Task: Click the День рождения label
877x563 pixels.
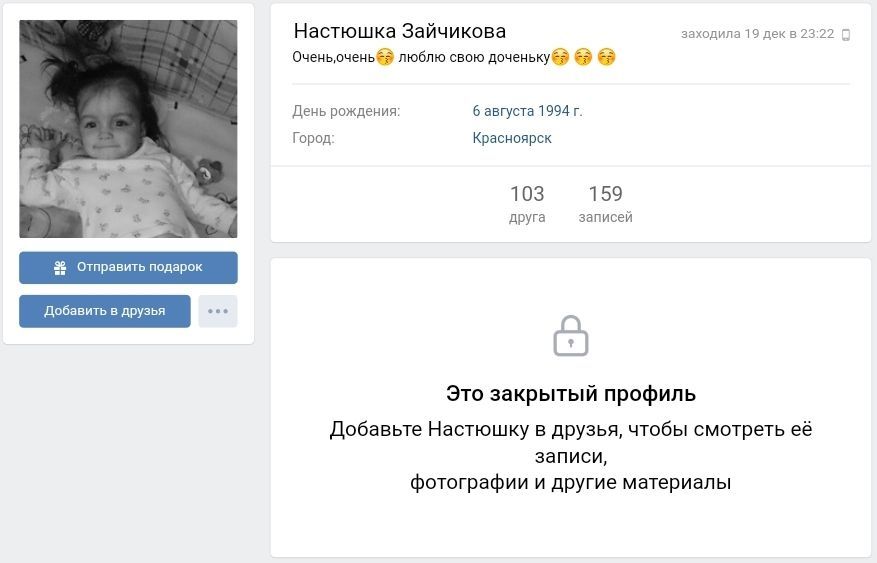Action: (346, 111)
